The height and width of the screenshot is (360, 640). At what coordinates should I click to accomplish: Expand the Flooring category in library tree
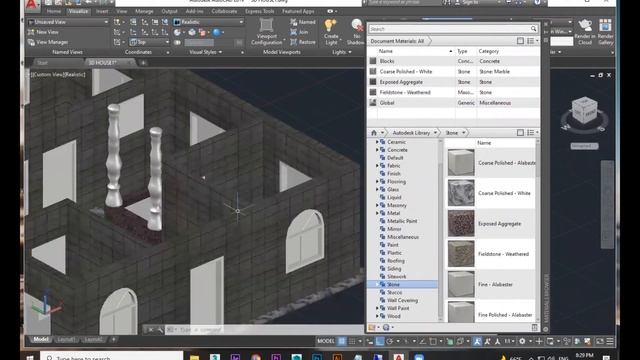pyautogui.click(x=377, y=182)
